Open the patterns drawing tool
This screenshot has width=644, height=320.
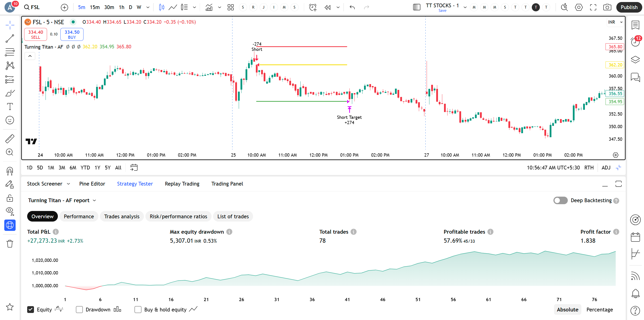tap(10, 66)
